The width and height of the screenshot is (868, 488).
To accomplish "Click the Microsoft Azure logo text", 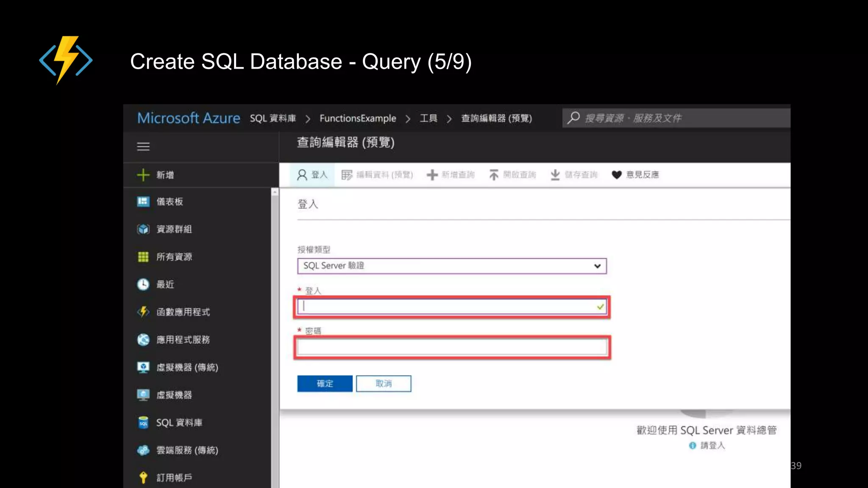I will tap(189, 118).
